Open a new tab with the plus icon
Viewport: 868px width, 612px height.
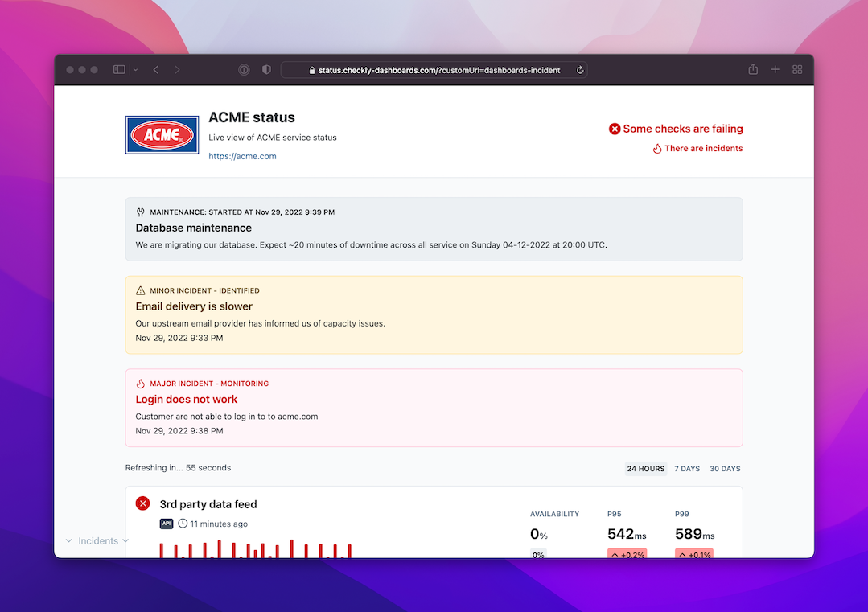[775, 70]
